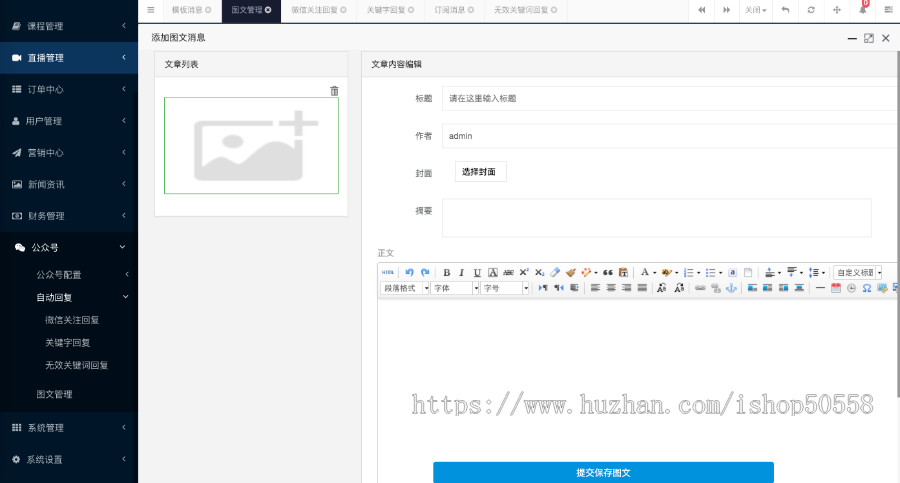Open the custom heading dropdown (自定义标题)
Screen dimensions: 900x483
(x=858, y=272)
